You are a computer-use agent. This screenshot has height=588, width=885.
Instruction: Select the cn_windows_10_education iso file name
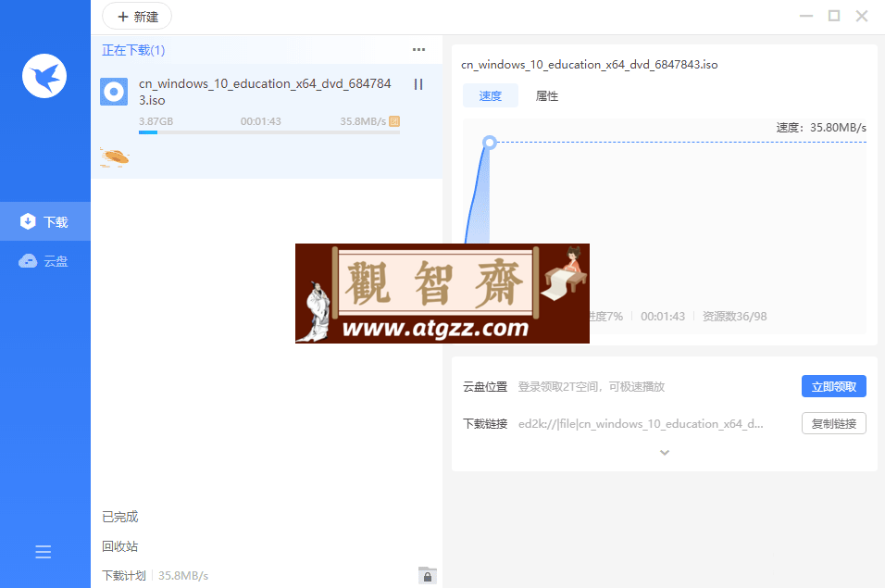coord(265,92)
